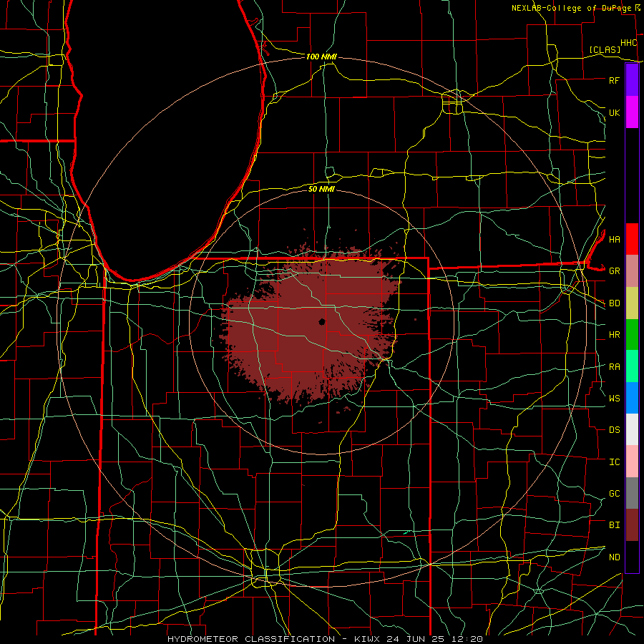Viewport: 644px width, 644px height.
Task: Click the 50 NMI range ring label
Action: pyautogui.click(x=321, y=189)
